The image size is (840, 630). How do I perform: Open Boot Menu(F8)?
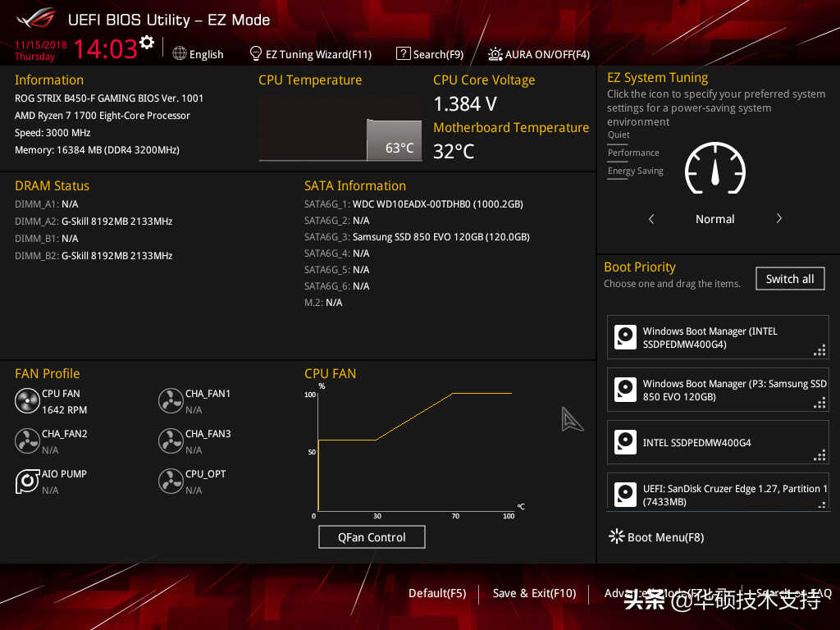[x=665, y=537]
